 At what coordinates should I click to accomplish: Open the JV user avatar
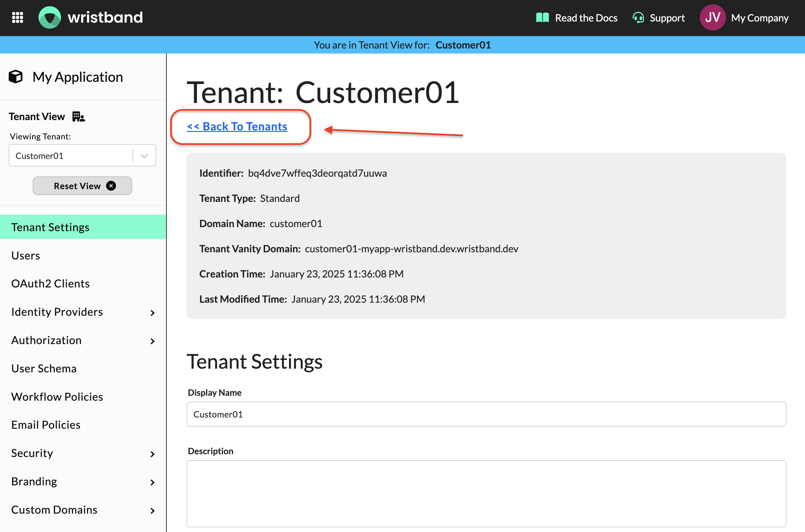pos(712,18)
